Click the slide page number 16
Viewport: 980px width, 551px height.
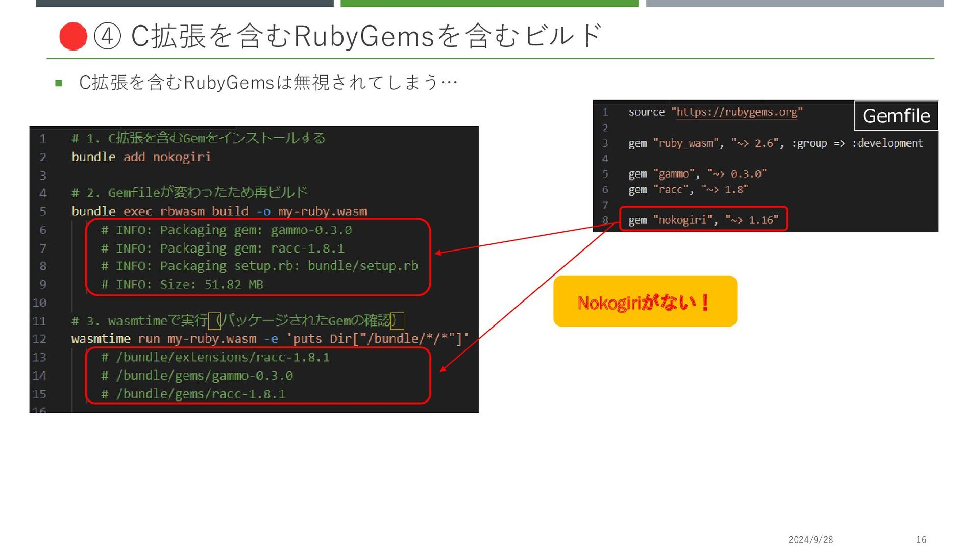coord(921,540)
